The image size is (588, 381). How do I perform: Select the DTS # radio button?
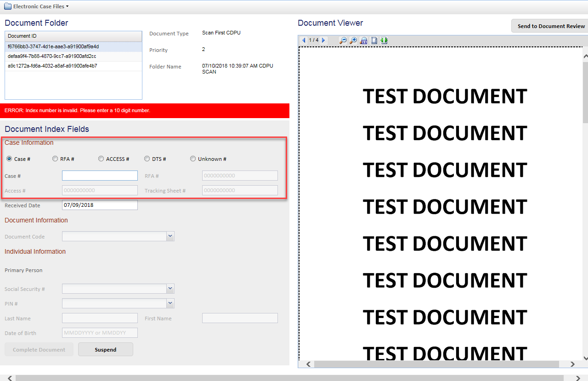[x=147, y=159]
